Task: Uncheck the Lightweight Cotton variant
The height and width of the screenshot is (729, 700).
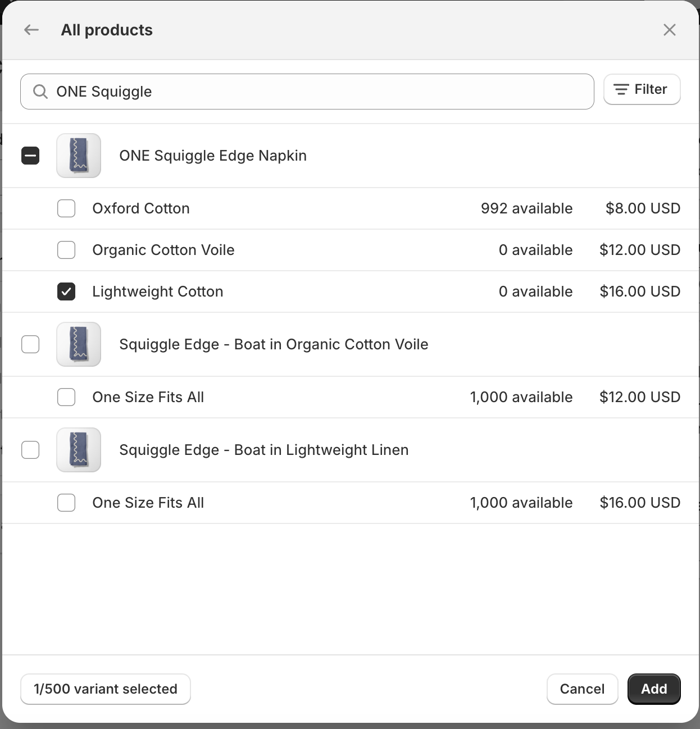Action: [66, 291]
